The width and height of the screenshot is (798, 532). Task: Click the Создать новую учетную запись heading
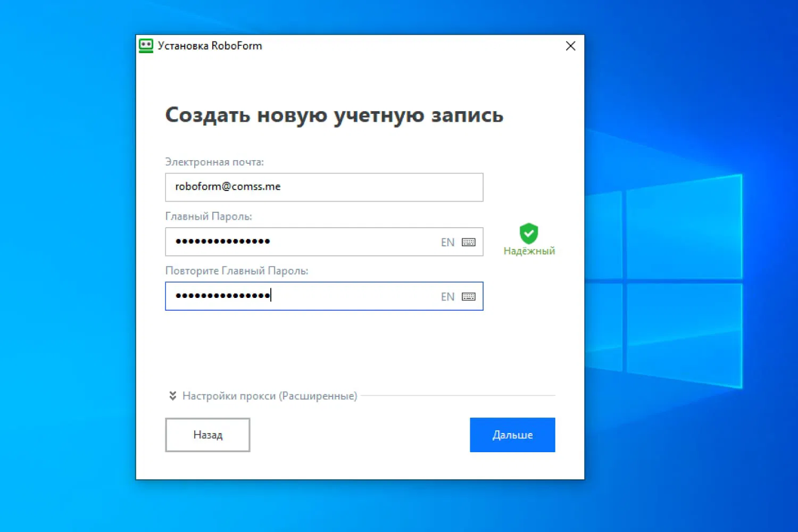pyautogui.click(x=334, y=115)
